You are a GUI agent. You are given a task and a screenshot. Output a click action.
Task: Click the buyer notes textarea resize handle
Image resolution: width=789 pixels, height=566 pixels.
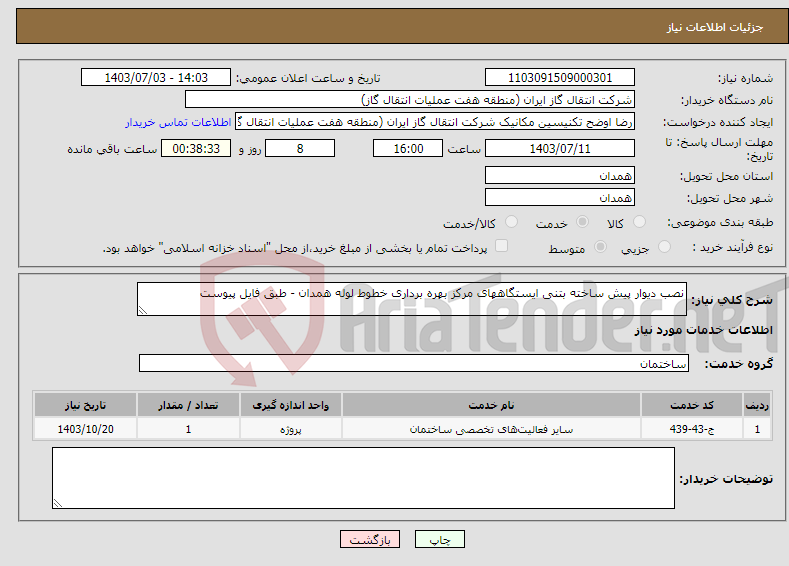click(58, 503)
